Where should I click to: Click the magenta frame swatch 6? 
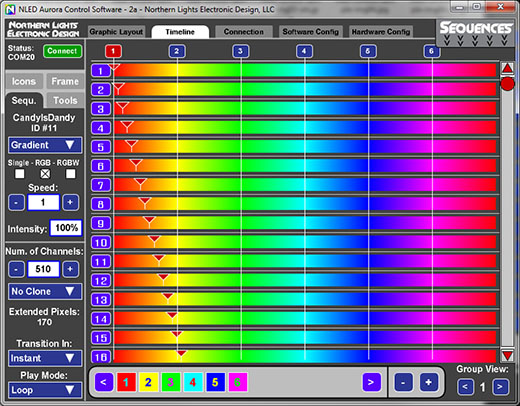point(238,382)
